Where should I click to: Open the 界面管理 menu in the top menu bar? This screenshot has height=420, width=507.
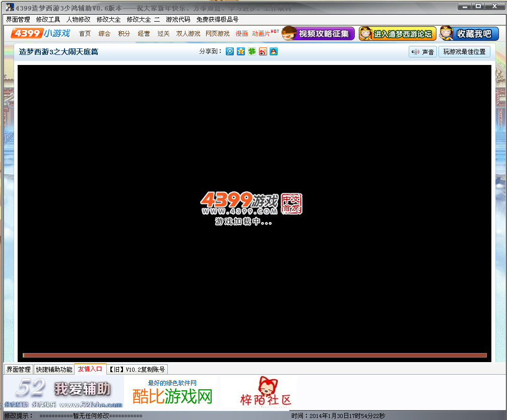click(x=18, y=19)
